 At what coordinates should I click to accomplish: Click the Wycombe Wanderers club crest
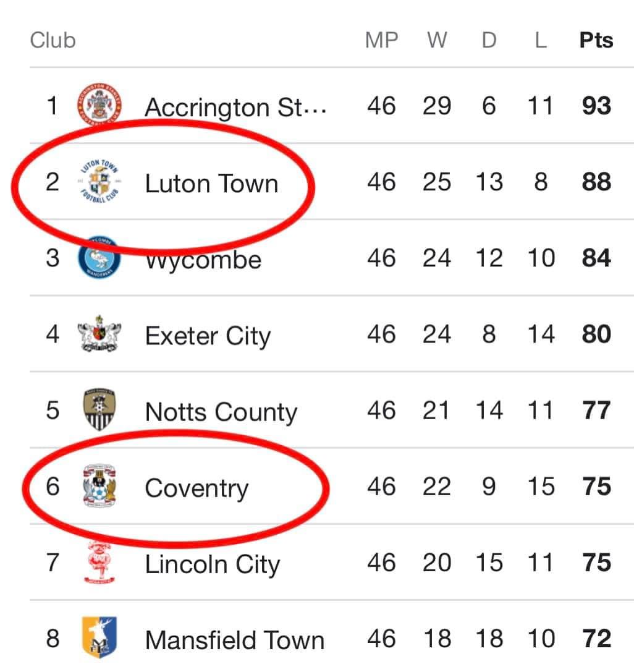(x=99, y=258)
